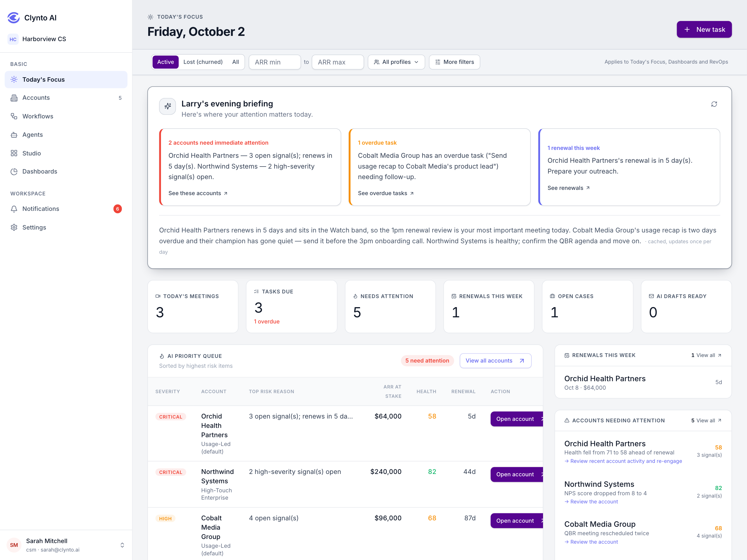The image size is (747, 560).
Task: Click the Dashboards pie chart icon
Action: [x=14, y=171]
